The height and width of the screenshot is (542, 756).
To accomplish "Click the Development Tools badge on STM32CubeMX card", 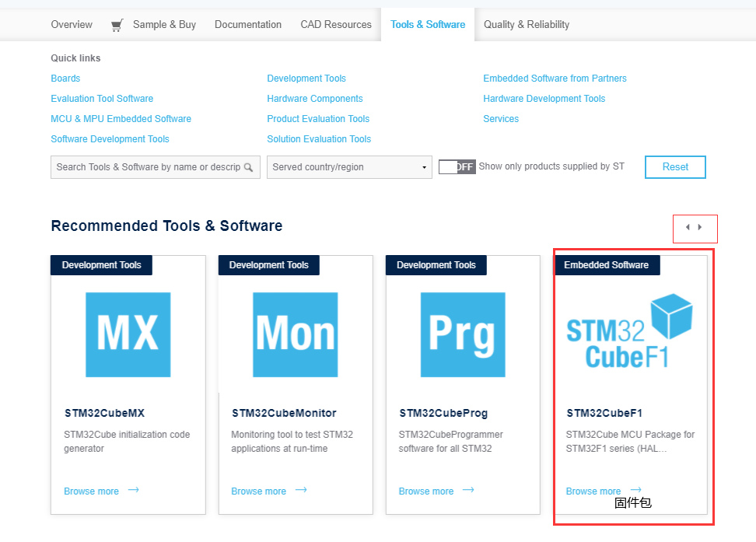I will (101, 265).
